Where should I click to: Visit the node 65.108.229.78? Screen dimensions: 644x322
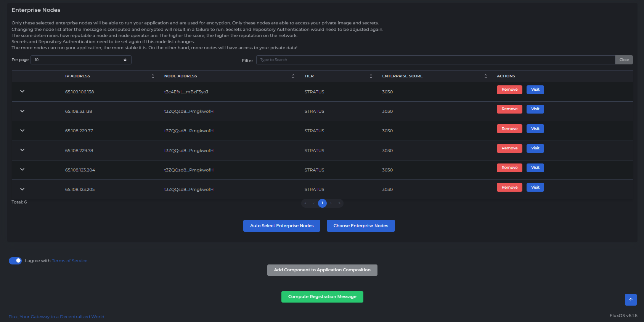(535, 148)
